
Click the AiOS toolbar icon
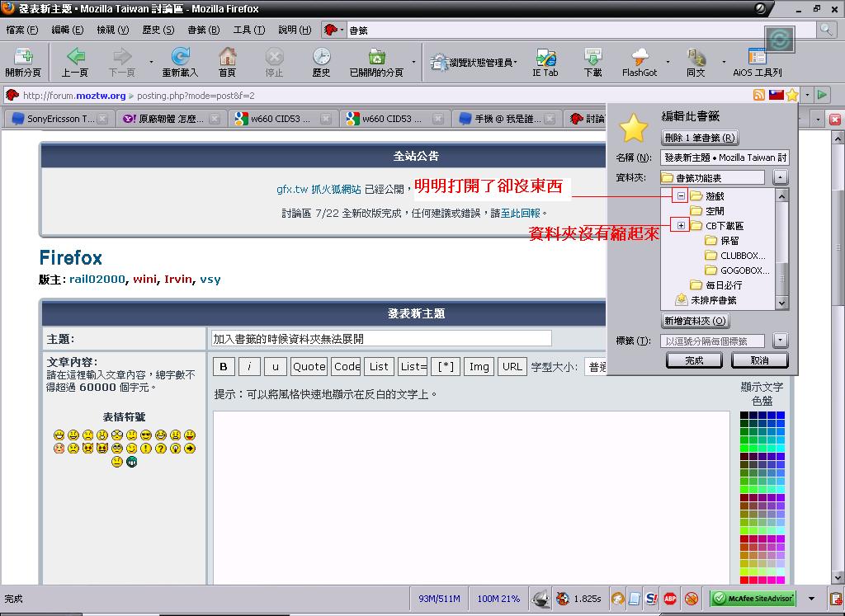pos(757,57)
